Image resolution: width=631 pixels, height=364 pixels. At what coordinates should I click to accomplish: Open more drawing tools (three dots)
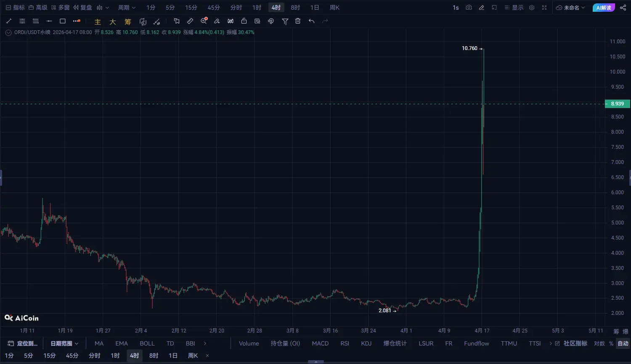[x=76, y=21]
